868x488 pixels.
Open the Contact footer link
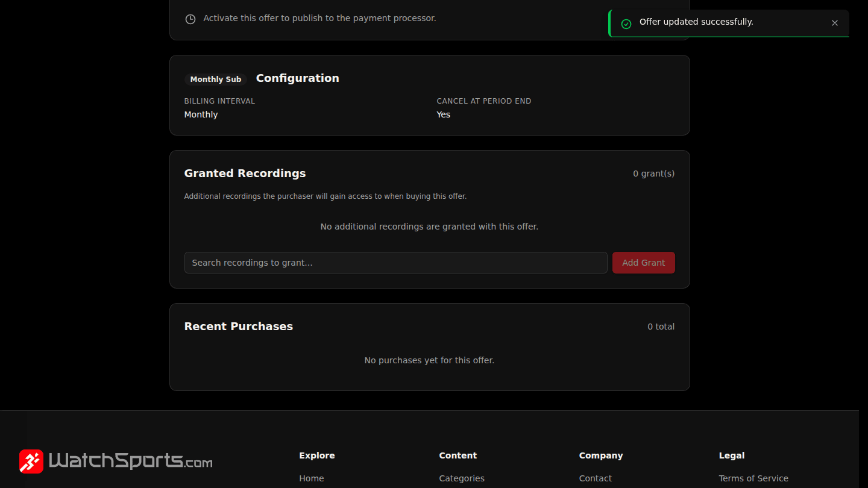coord(596,478)
